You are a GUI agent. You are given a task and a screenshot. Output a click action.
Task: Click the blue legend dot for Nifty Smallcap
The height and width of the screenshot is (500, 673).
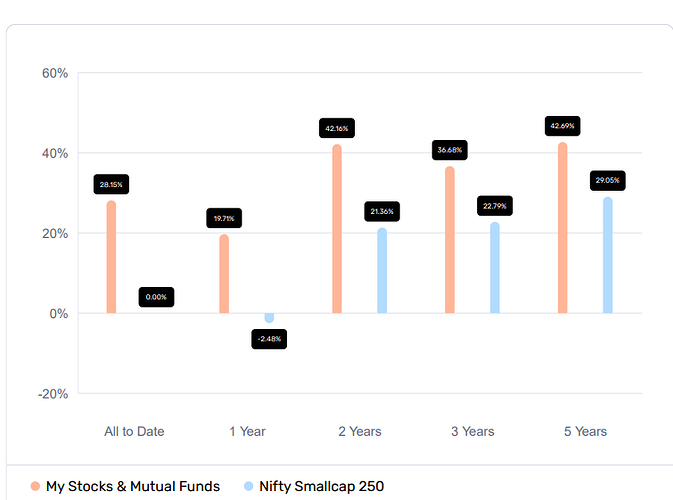pos(249,487)
